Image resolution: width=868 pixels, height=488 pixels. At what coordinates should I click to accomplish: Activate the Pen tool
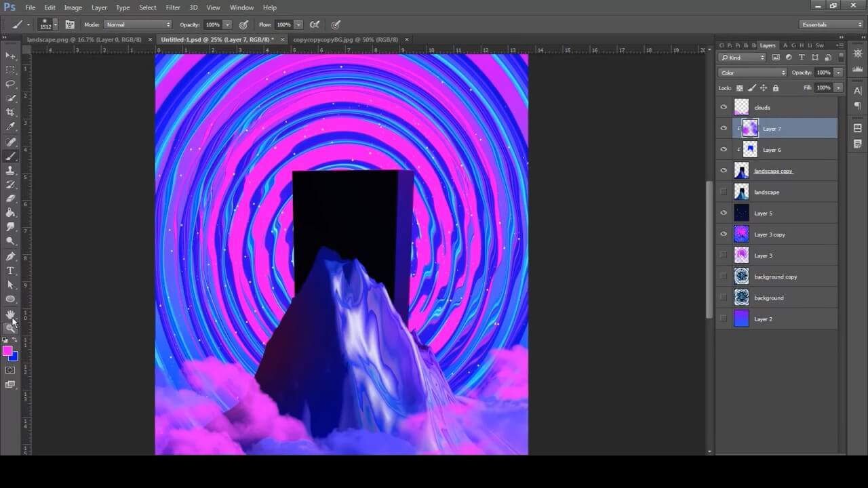[10, 256]
